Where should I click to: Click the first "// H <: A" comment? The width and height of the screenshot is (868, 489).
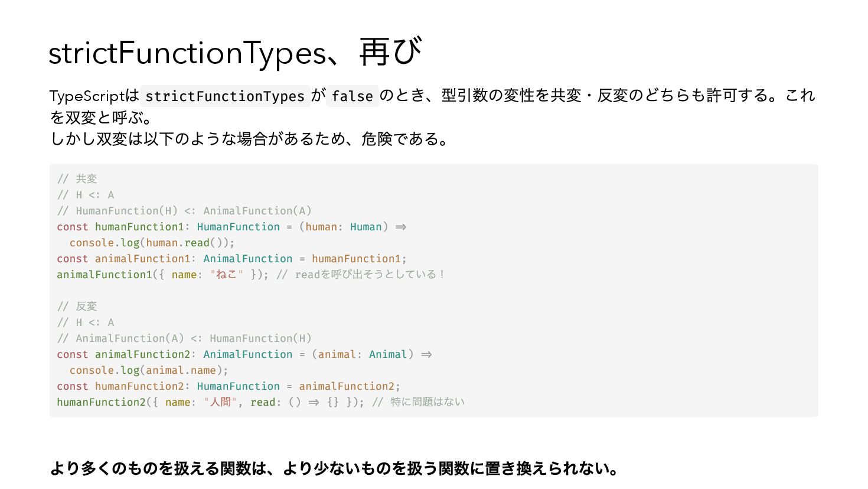[x=86, y=195]
